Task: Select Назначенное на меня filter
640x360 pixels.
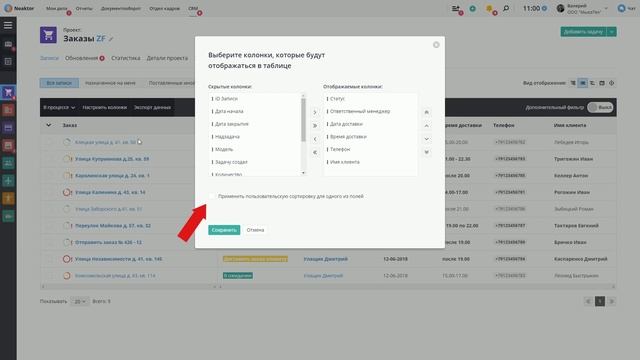Action: click(110, 83)
